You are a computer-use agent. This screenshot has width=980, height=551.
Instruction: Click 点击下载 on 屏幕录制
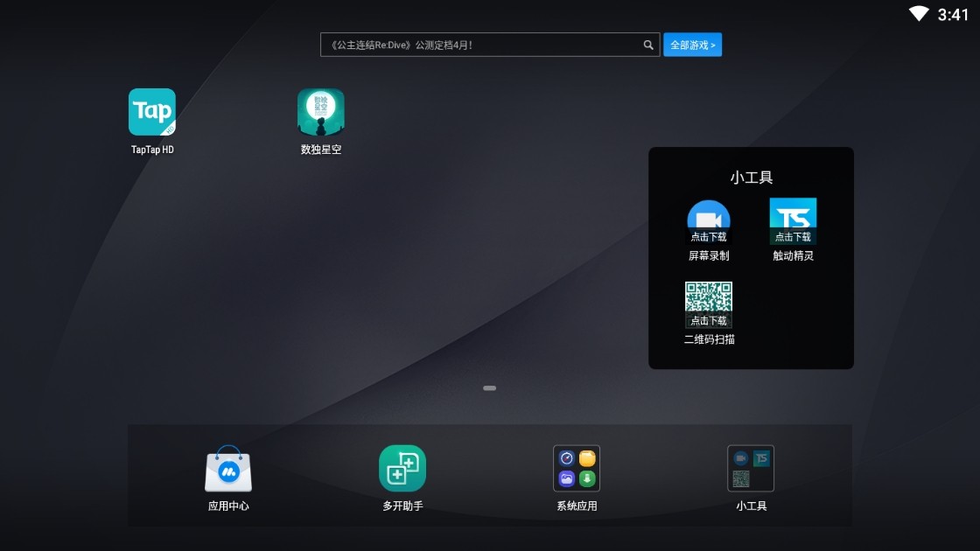pyautogui.click(x=709, y=237)
